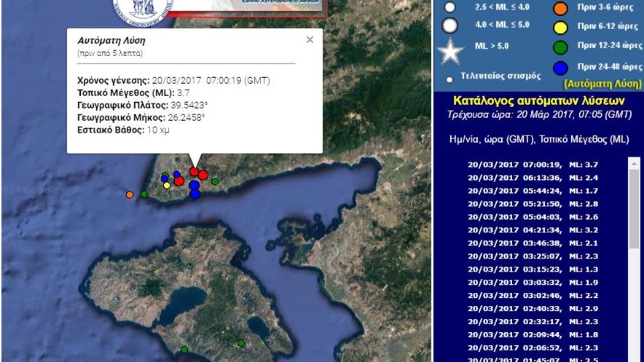Click the large red marker next to yellow marker
Image resolution: width=644 pixels, height=362 pixels.
178,181
